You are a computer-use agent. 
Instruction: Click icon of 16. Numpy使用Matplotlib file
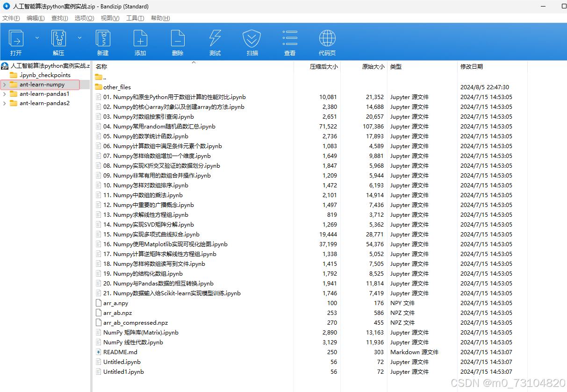pyautogui.click(x=98, y=244)
